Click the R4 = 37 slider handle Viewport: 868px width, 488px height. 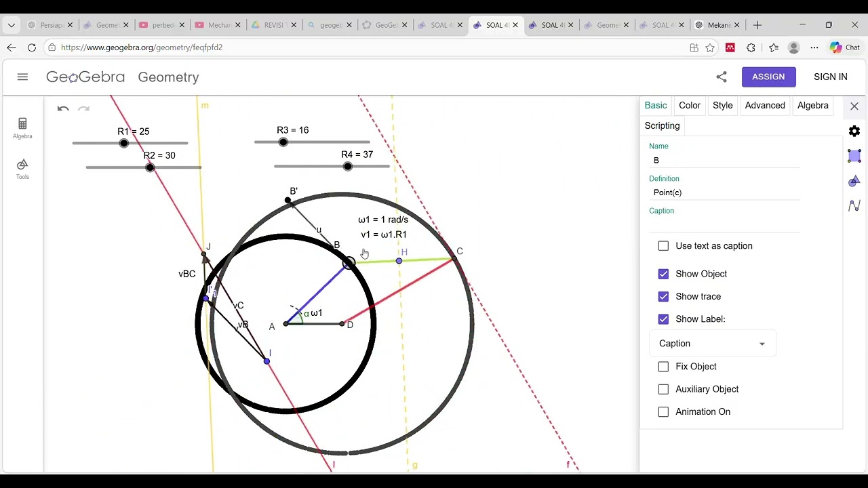(348, 166)
